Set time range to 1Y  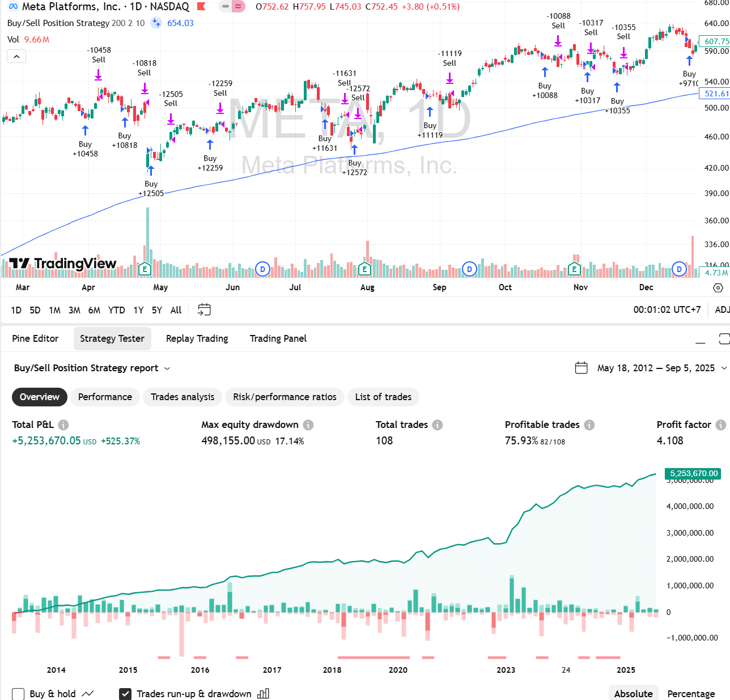[138, 310]
